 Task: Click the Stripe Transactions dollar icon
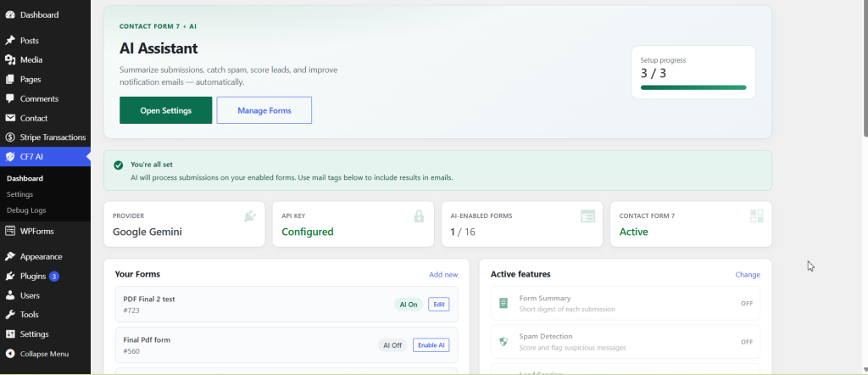click(x=10, y=137)
